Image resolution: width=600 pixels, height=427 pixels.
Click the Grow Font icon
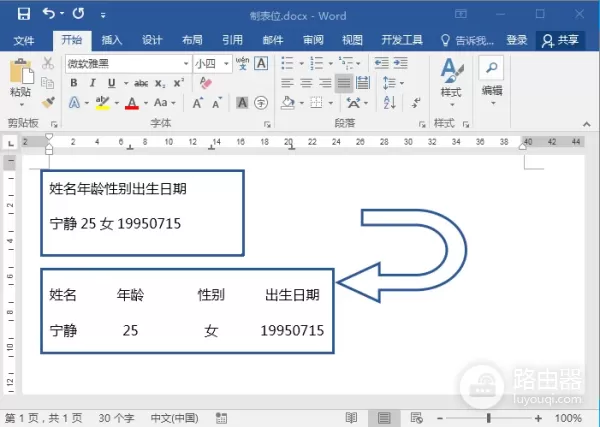tap(197, 103)
